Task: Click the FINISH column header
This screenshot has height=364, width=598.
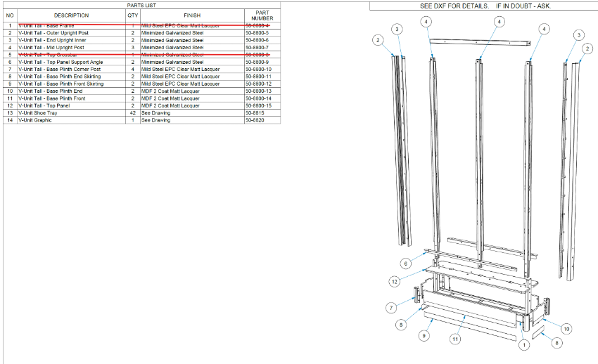Action: click(x=191, y=15)
